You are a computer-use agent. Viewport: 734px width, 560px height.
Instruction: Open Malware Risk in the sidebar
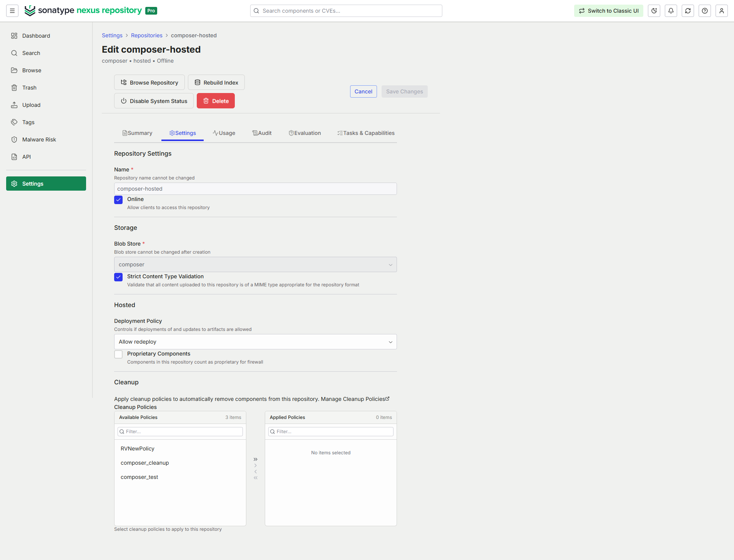click(x=46, y=140)
